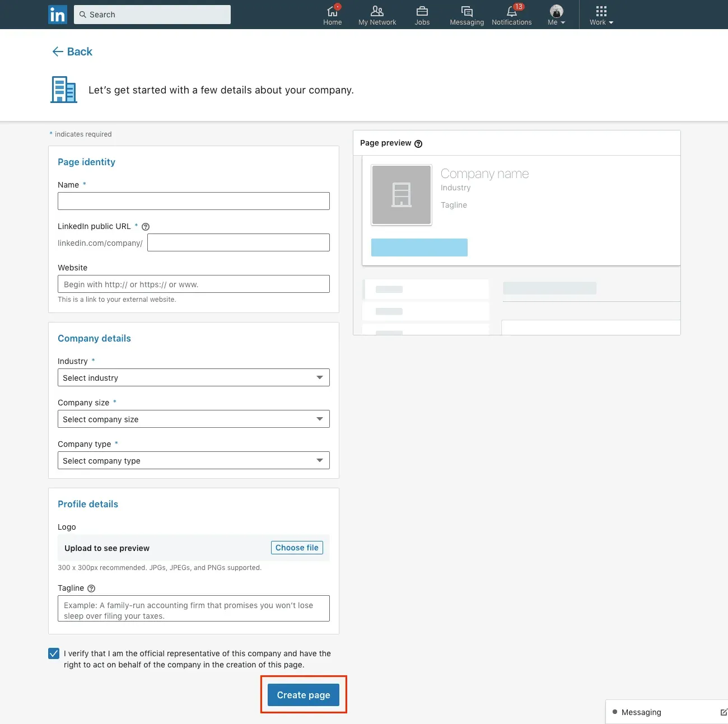
Task: Go Back using the back link
Action: click(x=72, y=51)
